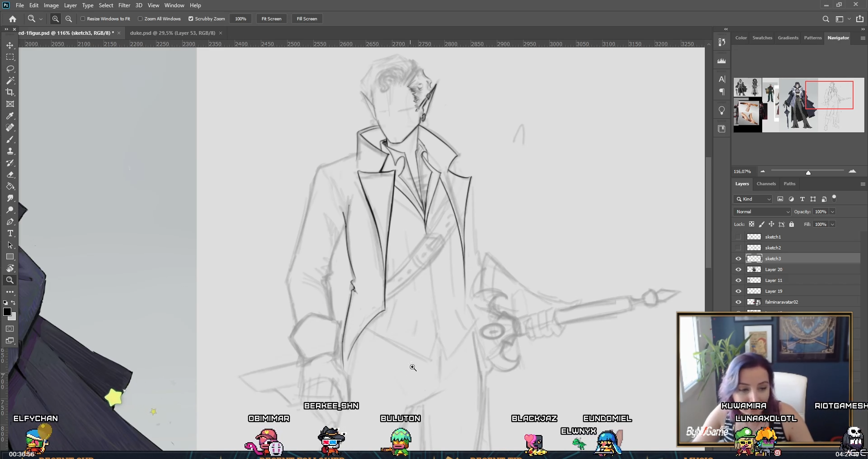868x459 pixels.
Task: Hide the falminaravatar02 layer
Action: click(x=739, y=302)
